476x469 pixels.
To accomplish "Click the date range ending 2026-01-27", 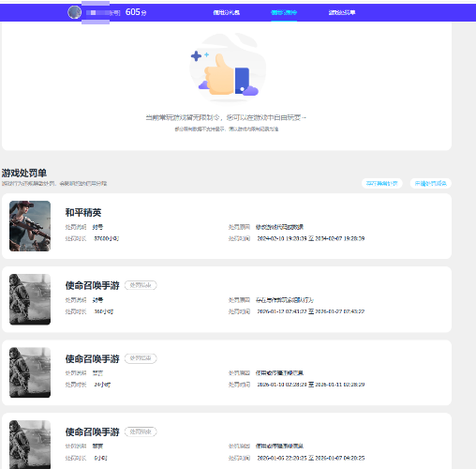I will coord(311,311).
